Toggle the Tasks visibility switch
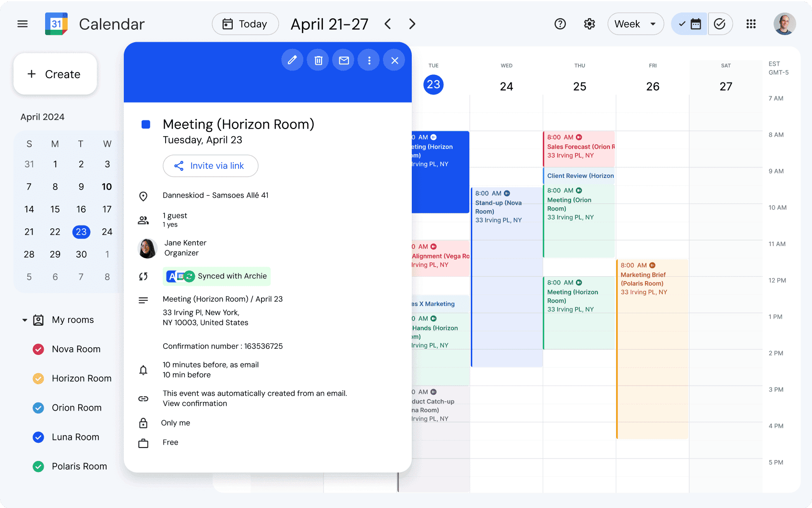The image size is (812, 508). 720,24
